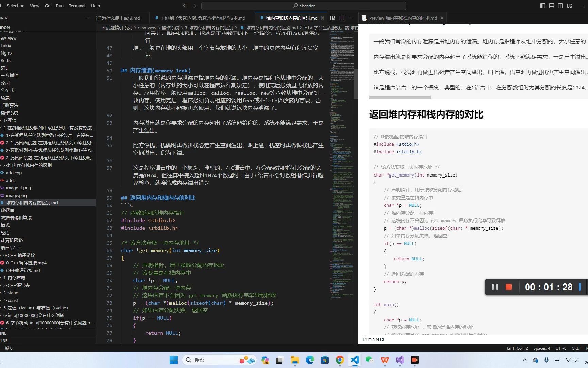588x368 pixels.
Task: Open the Run menu
Action: pyautogui.click(x=60, y=6)
